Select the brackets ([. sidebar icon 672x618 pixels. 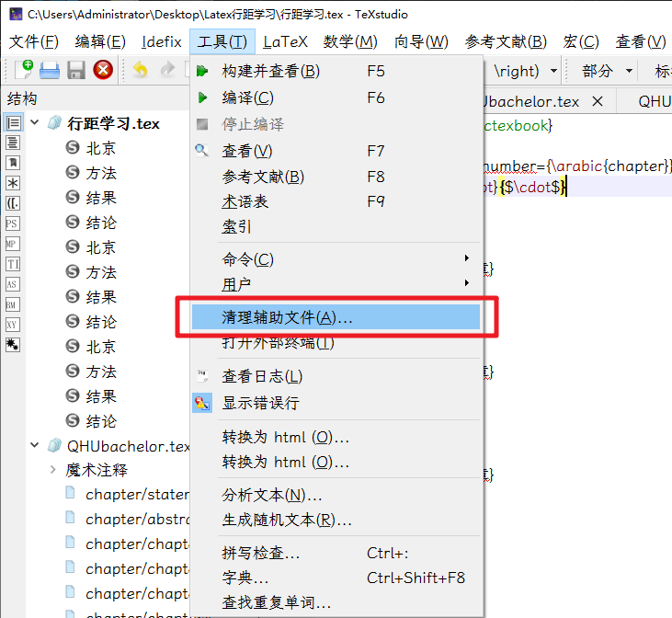coord(13,203)
